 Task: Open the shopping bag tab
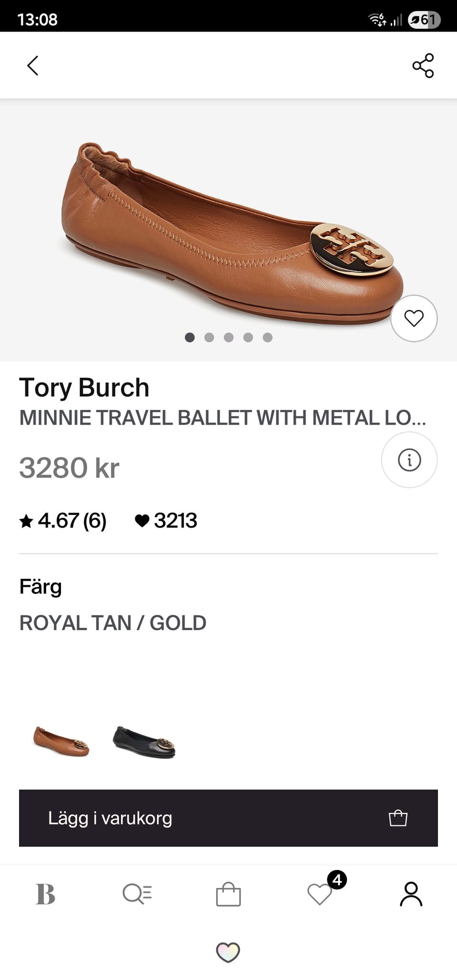pos(228,894)
